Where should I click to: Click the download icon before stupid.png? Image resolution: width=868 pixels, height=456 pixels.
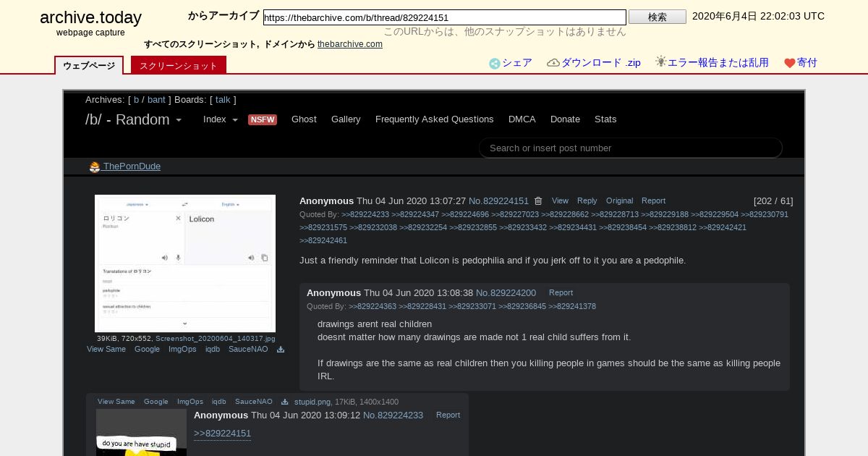285,402
